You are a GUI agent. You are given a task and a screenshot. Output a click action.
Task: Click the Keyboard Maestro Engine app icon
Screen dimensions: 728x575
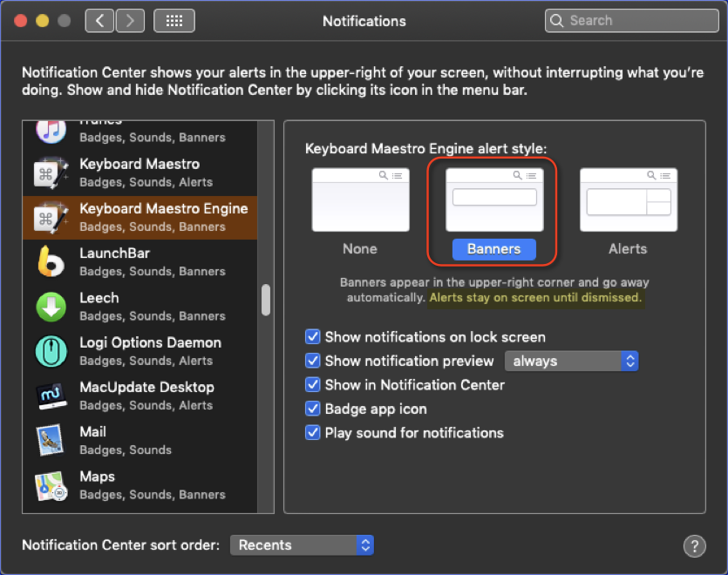click(51, 217)
